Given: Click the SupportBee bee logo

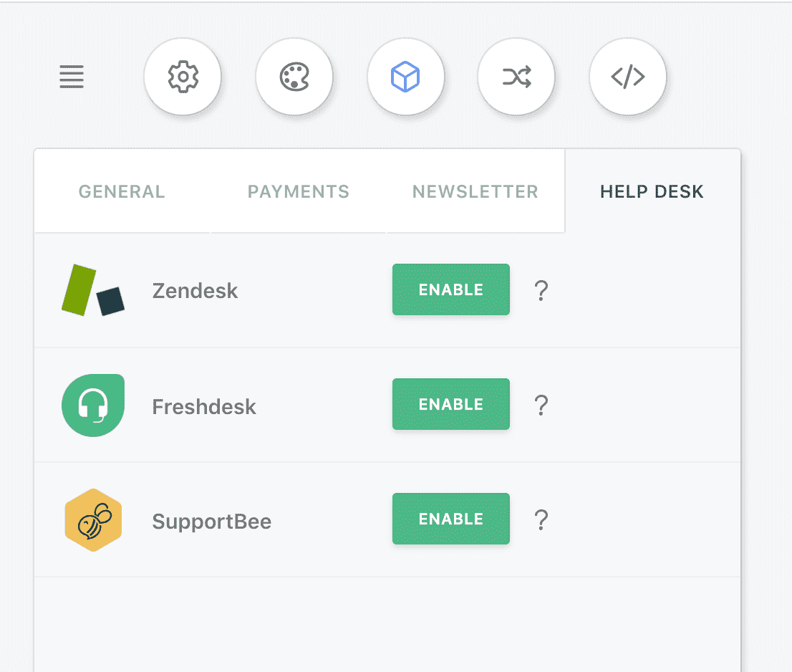Looking at the screenshot, I should pyautogui.click(x=93, y=520).
